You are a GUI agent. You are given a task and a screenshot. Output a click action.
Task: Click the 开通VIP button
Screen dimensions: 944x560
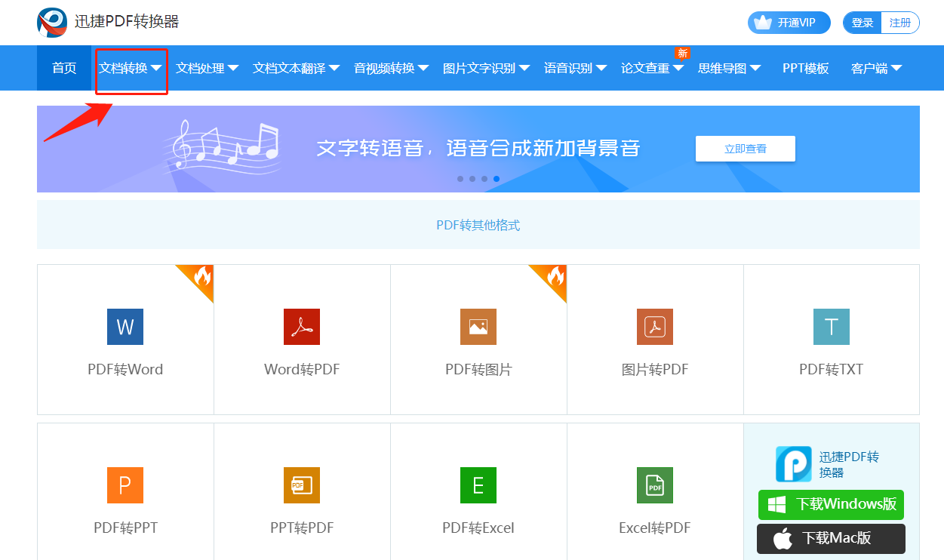pos(789,22)
